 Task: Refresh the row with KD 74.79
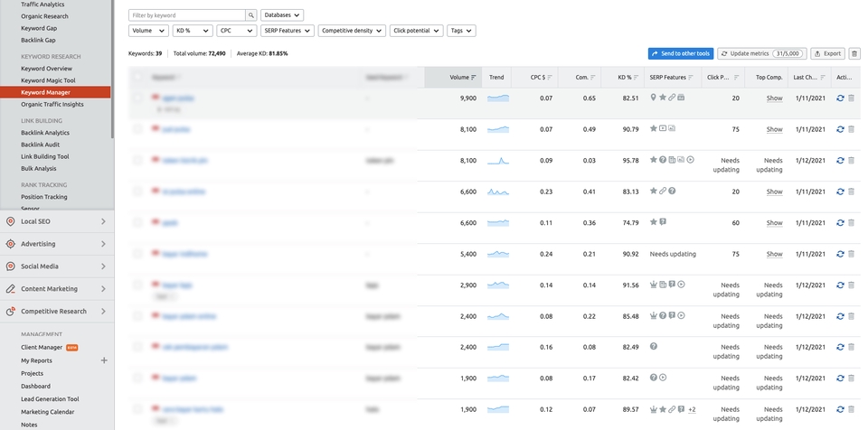pyautogui.click(x=840, y=222)
